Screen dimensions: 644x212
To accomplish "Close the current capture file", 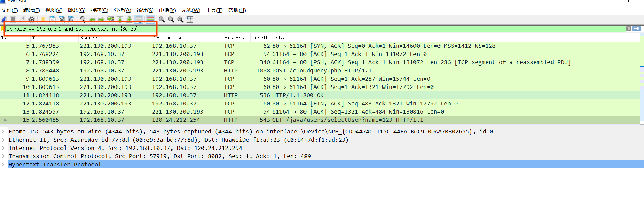I will (x=62, y=19).
